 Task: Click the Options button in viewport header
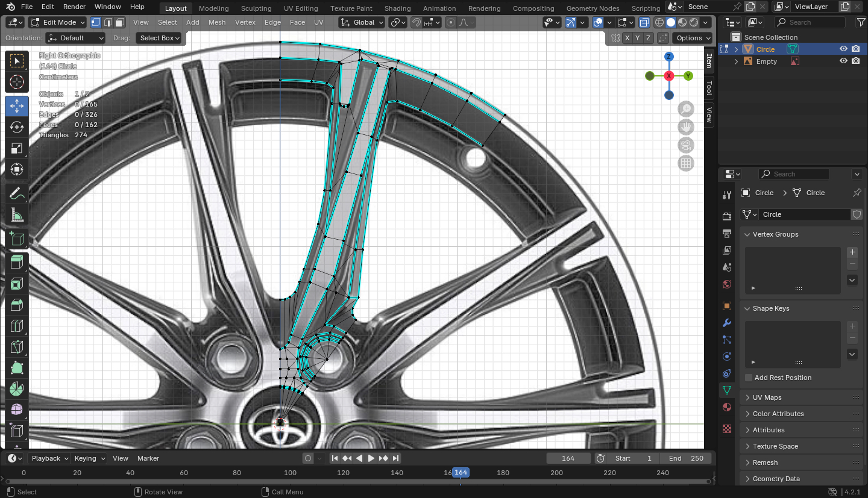tap(689, 38)
